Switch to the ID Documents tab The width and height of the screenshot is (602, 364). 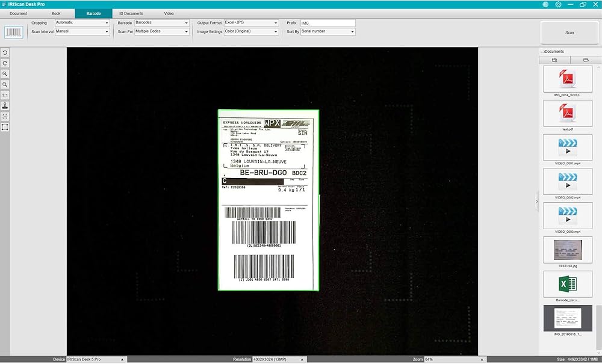[x=131, y=13]
